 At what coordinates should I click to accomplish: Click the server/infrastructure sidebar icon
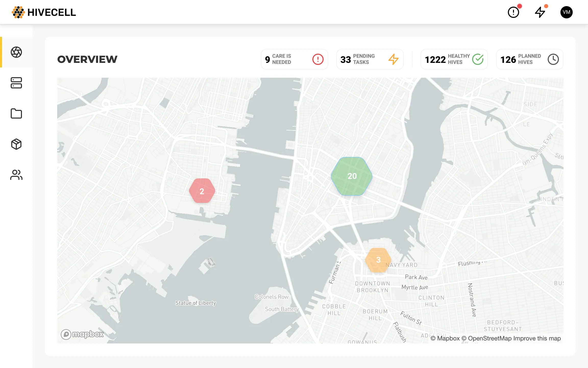(x=16, y=83)
